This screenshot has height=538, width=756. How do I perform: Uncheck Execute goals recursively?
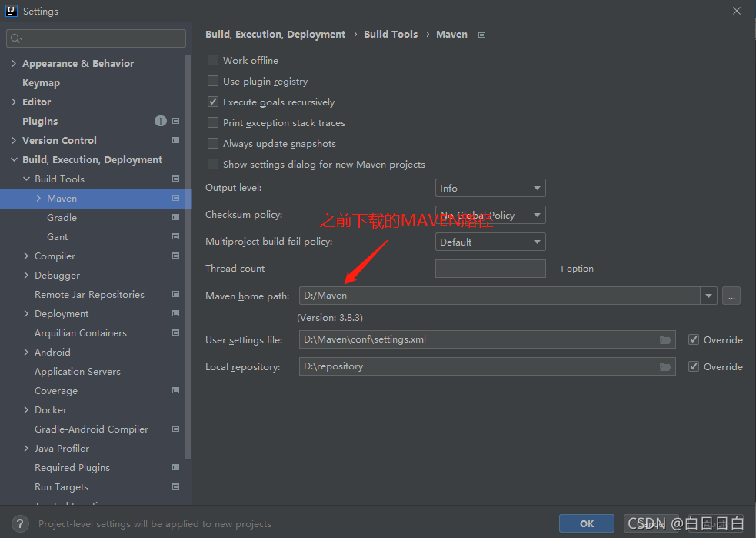point(212,102)
